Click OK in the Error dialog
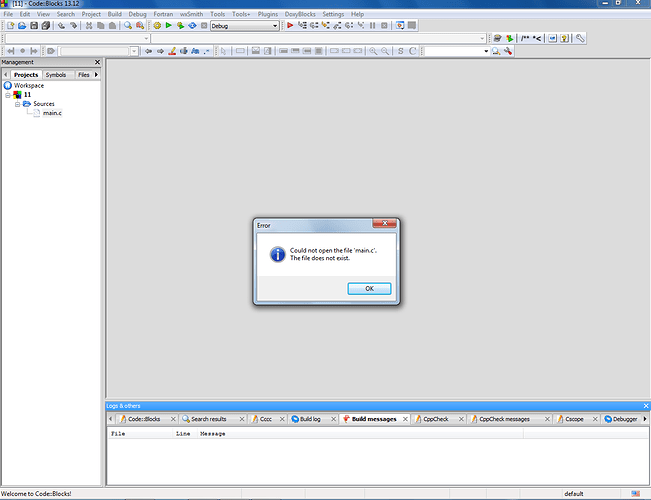The height and width of the screenshot is (500, 651). click(x=369, y=289)
